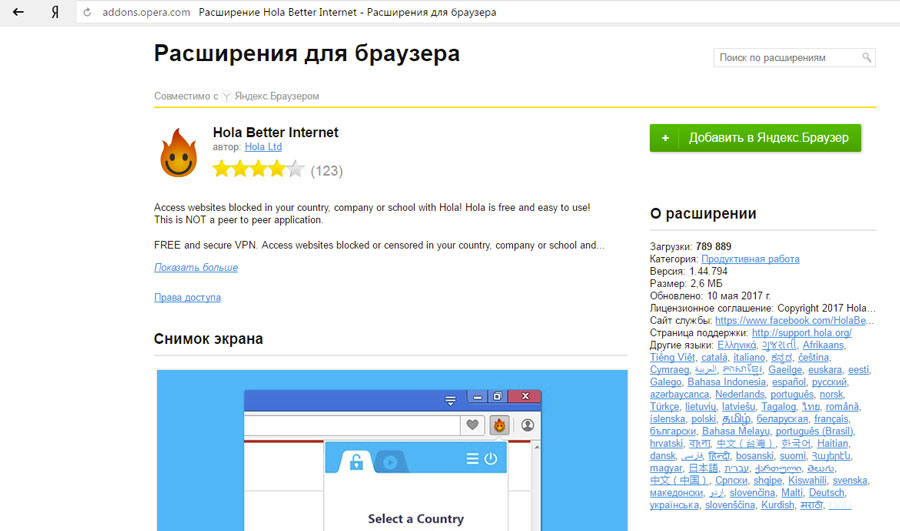The width and height of the screenshot is (900, 531).
Task: Open the support.hola.org link
Action: point(802,333)
